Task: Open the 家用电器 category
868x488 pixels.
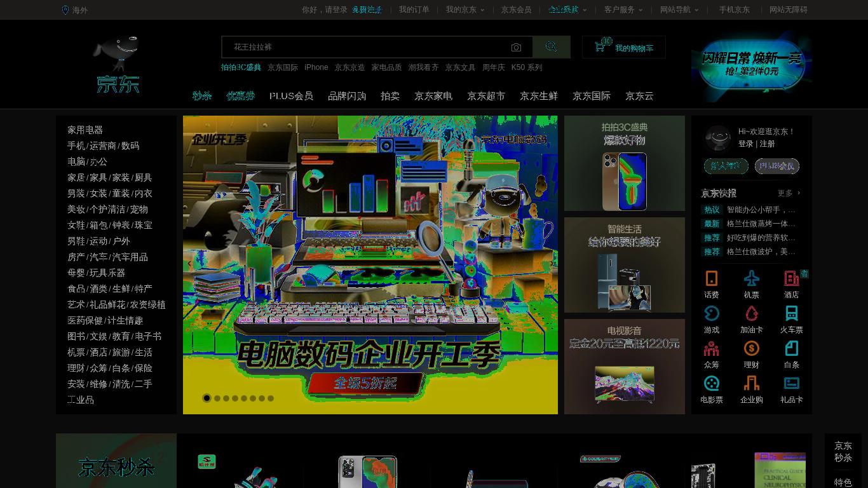Action: [85, 130]
